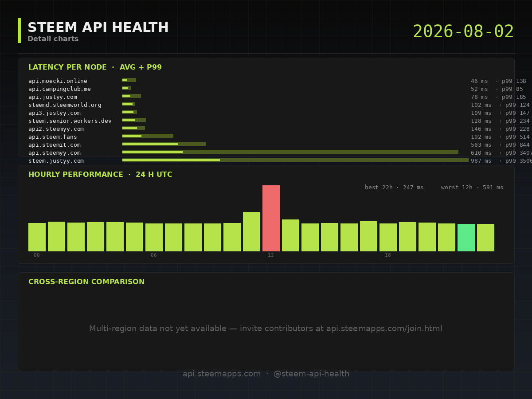The width and height of the screenshot is (532, 399).
Task: Select the api.steemit.com node name
Action: click(x=55, y=145)
